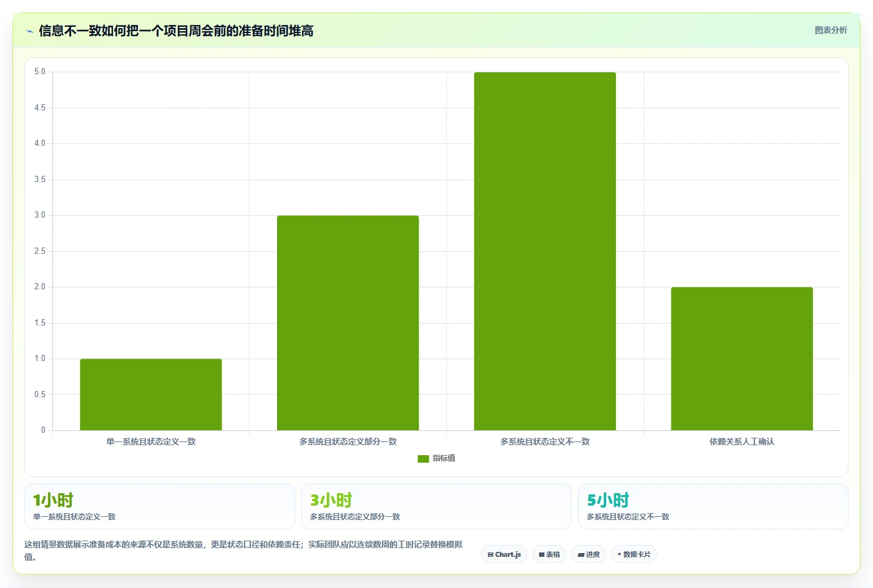Click the card subtitle under 3小时
The width and height of the screenshot is (873, 588).
point(355,517)
